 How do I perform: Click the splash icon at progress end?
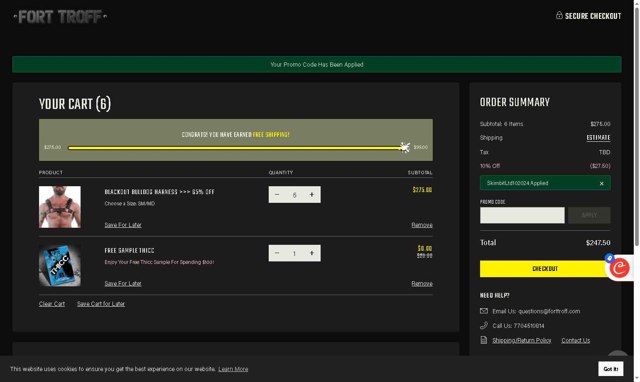point(404,147)
